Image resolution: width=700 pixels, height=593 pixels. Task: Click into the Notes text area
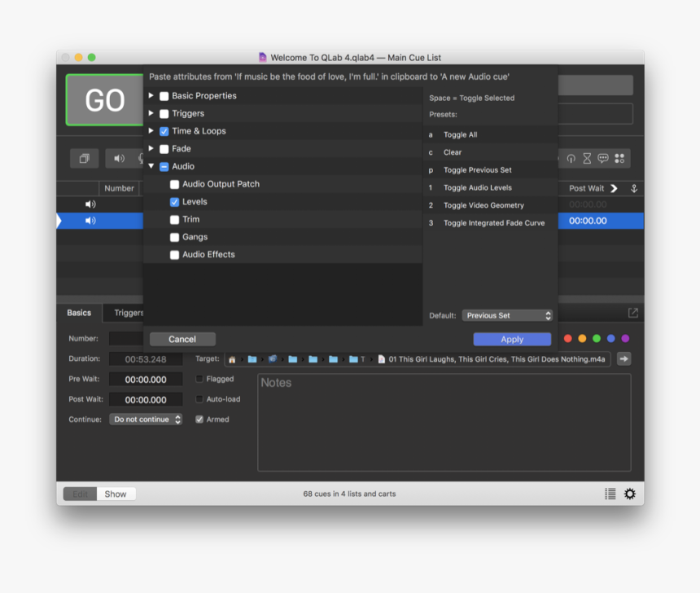(x=444, y=422)
